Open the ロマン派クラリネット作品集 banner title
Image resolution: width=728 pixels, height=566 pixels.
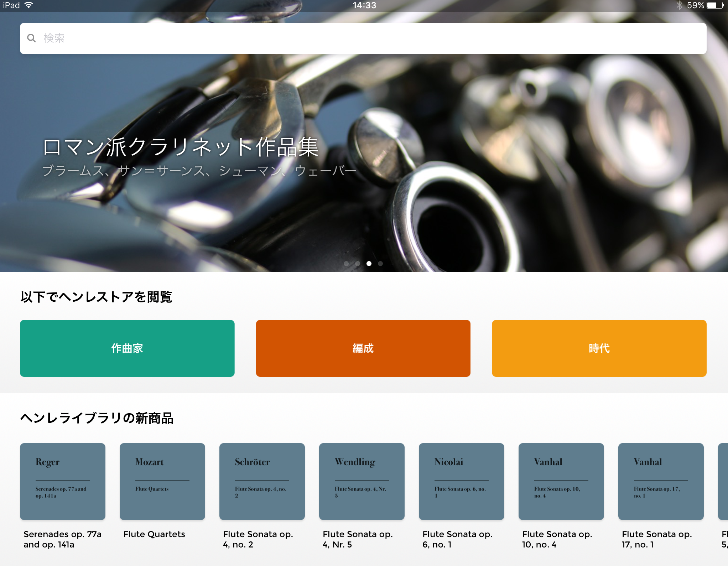(x=180, y=147)
